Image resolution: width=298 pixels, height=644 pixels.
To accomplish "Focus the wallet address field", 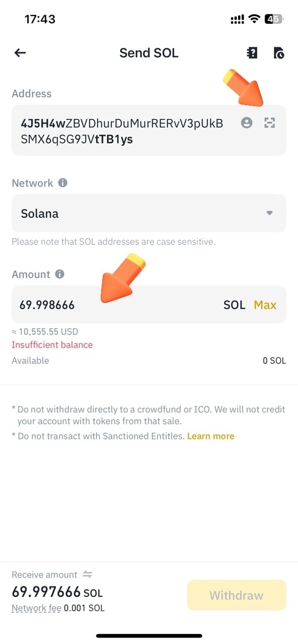I will click(x=149, y=130).
